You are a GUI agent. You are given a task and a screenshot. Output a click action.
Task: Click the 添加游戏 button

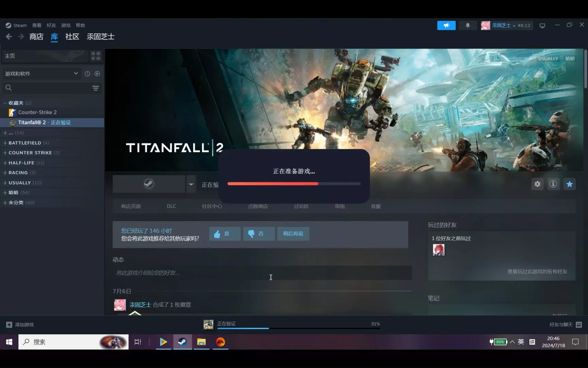tap(20, 325)
